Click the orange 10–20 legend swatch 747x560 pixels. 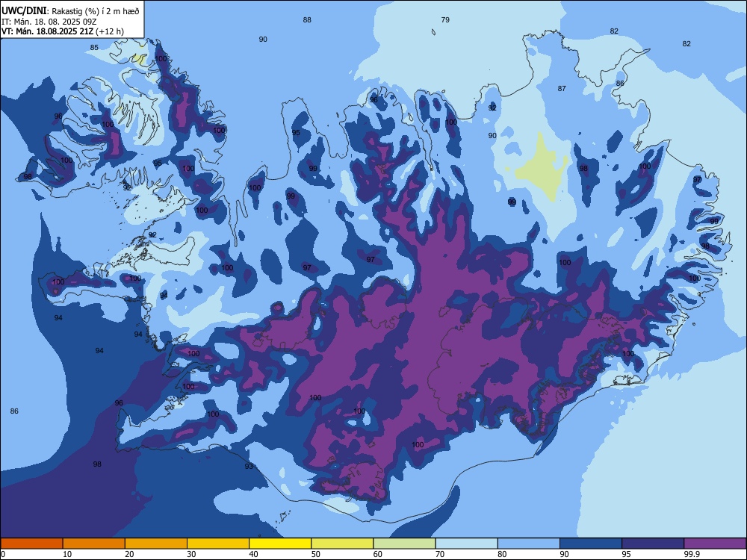94,544
